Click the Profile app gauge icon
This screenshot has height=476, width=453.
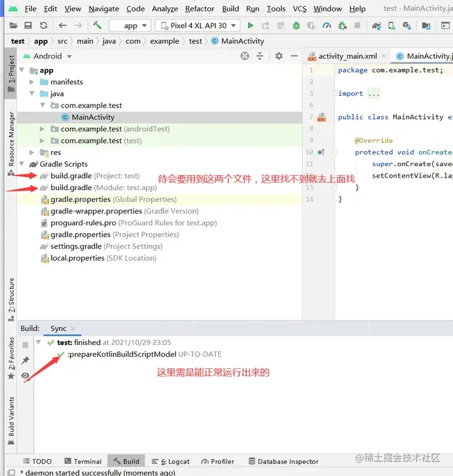pos(327,26)
